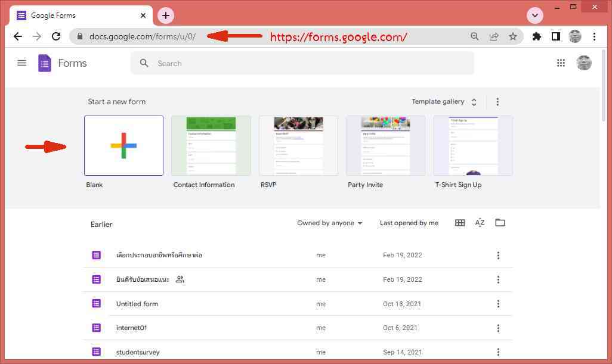Image resolution: width=612 pixels, height=364 pixels.
Task: Open a new browser tab
Action: pos(166,15)
